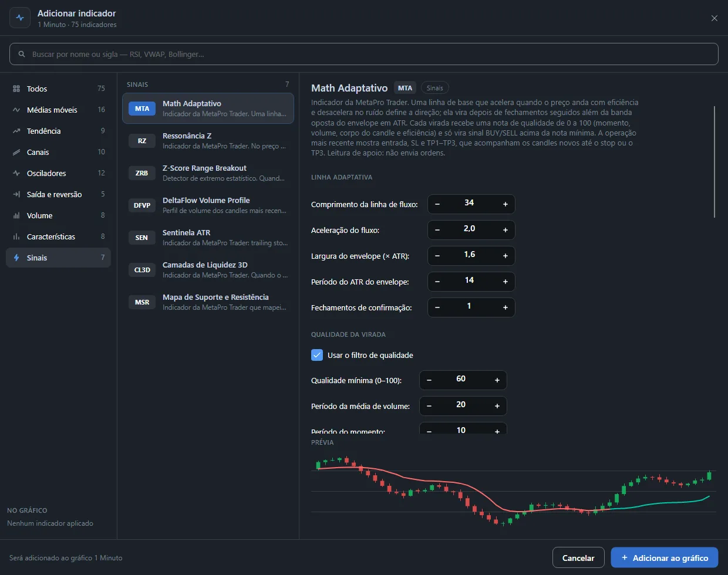The width and height of the screenshot is (728, 575).
Task: Open the Tendência category
Action: click(x=58, y=131)
